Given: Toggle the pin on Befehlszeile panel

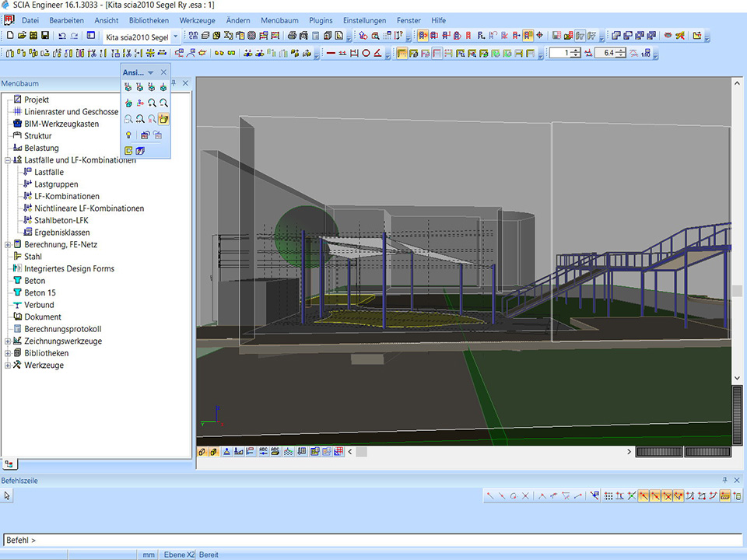Looking at the screenshot, I should (724, 481).
